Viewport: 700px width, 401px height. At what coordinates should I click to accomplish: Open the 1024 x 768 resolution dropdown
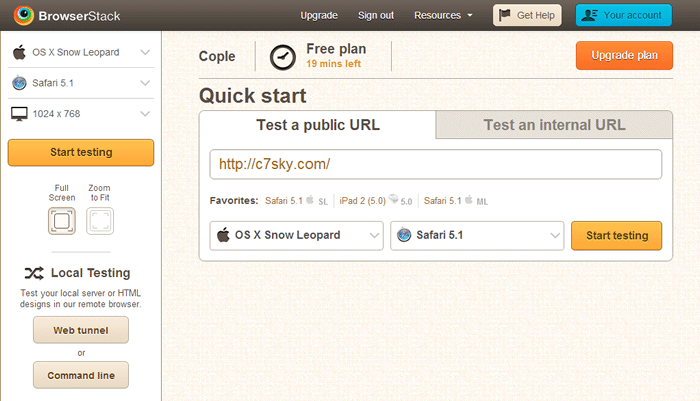tap(81, 114)
